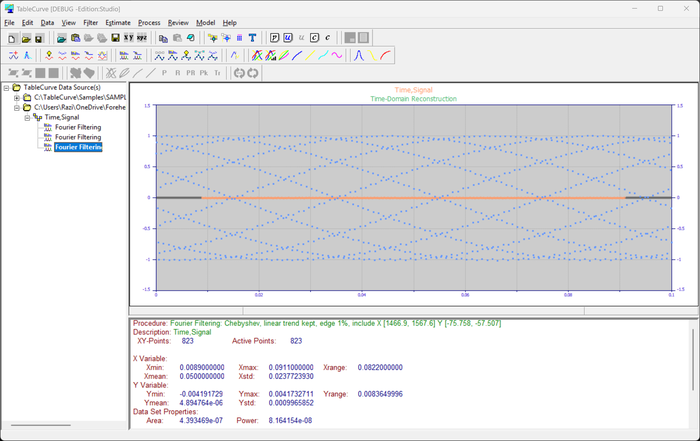Collapse the Time,Signal tree node
The height and width of the screenshot is (441, 700).
point(27,118)
